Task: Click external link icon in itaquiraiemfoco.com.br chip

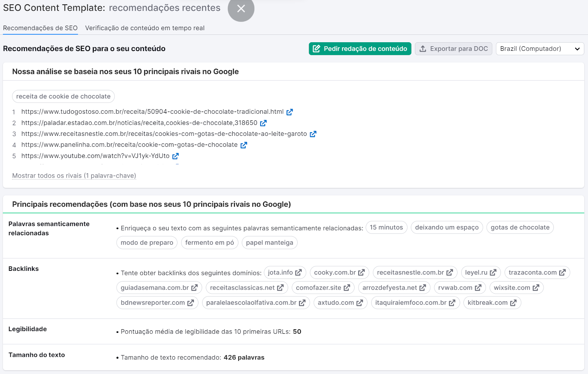Action: click(452, 302)
